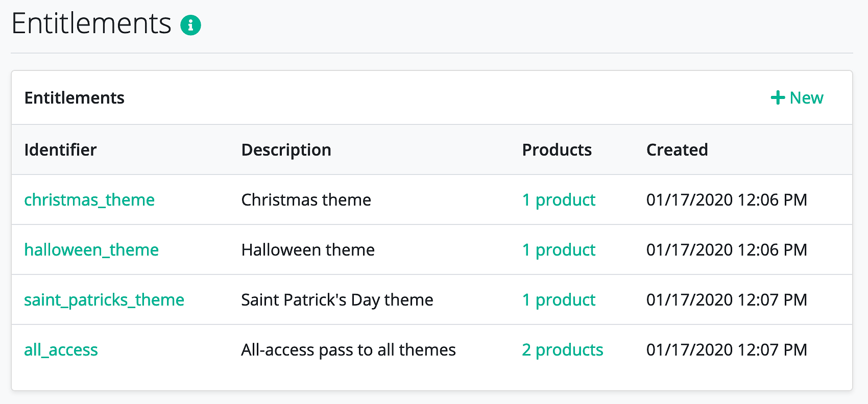This screenshot has height=404, width=868.
Task: Click the plus icon next to New
Action: [778, 97]
